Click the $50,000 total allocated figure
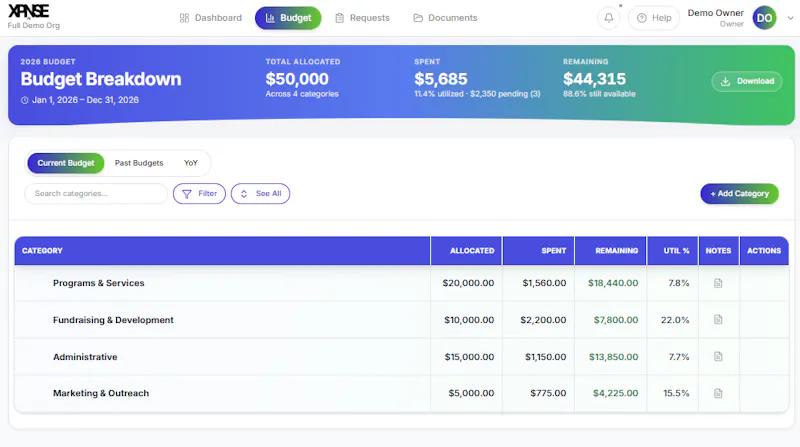This screenshot has width=800, height=447. point(297,79)
